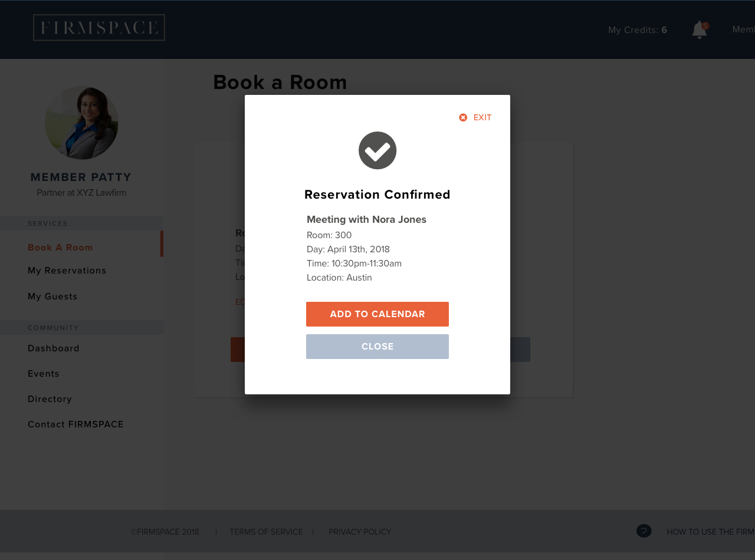Open the Events page
The width and height of the screenshot is (755, 560).
[x=44, y=374]
